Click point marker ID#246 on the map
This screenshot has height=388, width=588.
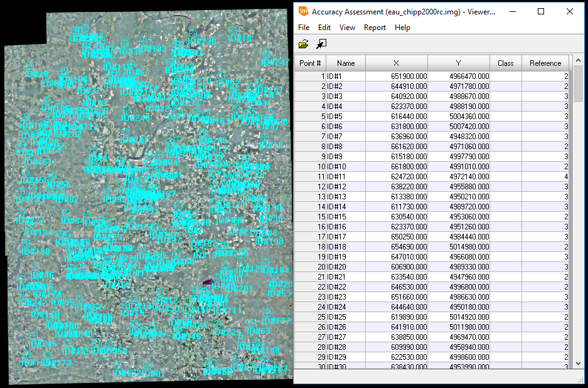tap(33, 336)
